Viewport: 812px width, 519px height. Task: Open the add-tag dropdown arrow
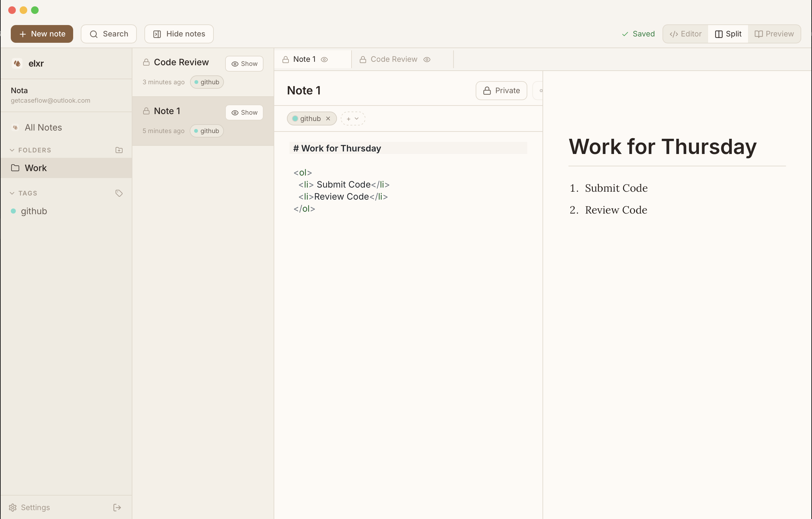[357, 119]
